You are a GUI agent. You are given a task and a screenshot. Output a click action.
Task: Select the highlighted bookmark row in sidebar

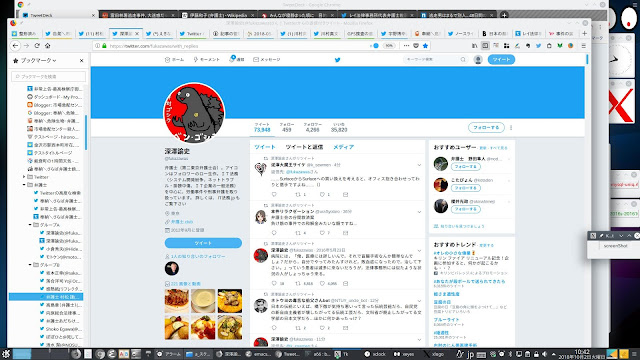pyautogui.click(x=46, y=297)
